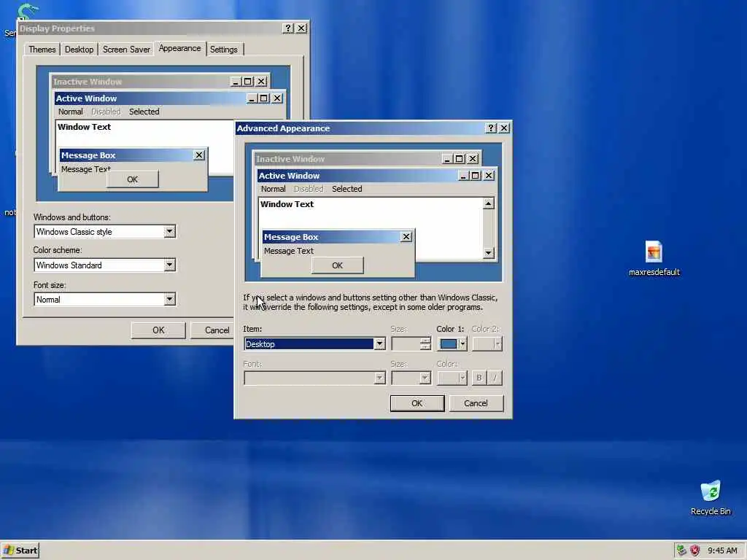Click the Item Size spinner field
Viewport: 747px width, 560px height.
pos(411,344)
